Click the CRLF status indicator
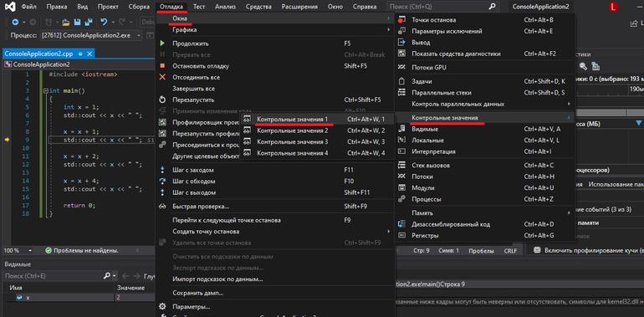This screenshot has height=317, width=644. pyautogui.click(x=510, y=251)
